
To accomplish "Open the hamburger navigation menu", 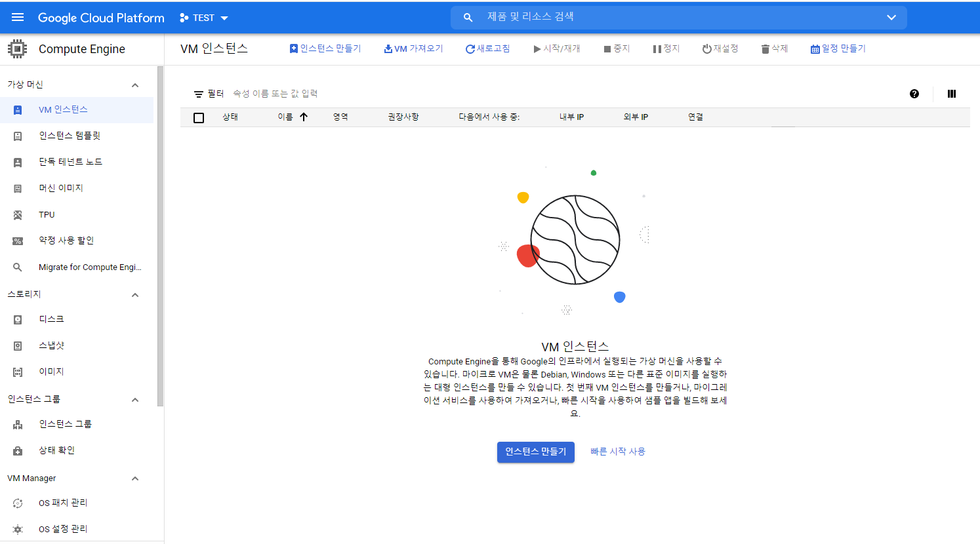I will pyautogui.click(x=18, y=18).
